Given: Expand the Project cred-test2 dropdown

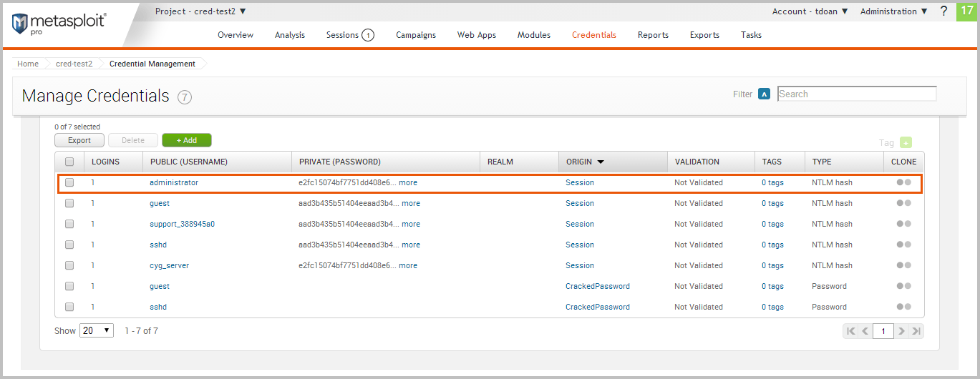Looking at the screenshot, I should click(200, 11).
